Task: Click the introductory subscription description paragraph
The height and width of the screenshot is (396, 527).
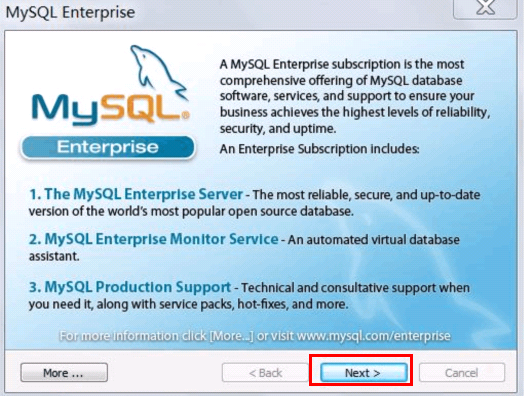Action: pyautogui.click(x=355, y=96)
